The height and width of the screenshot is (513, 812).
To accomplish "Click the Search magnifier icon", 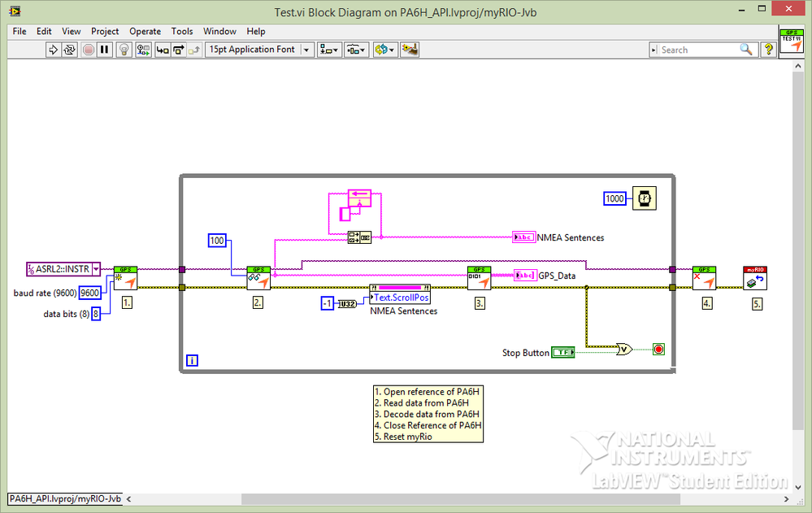I will [746, 50].
